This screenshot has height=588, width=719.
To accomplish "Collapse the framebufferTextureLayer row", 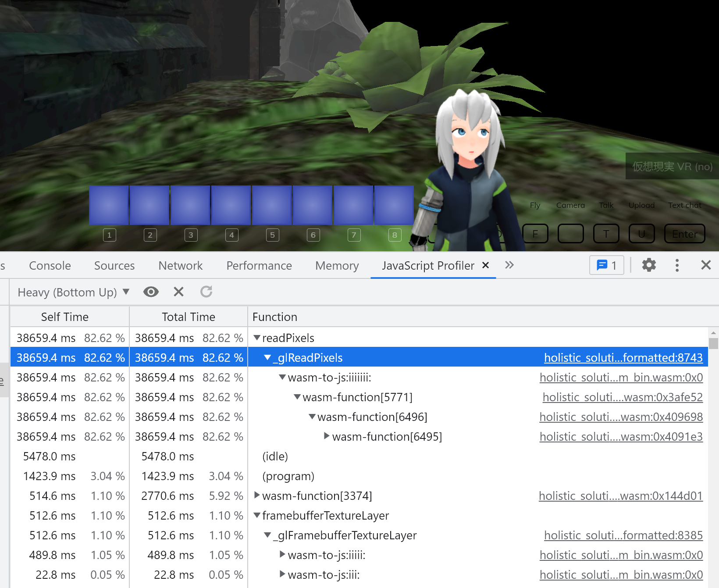I will click(257, 515).
